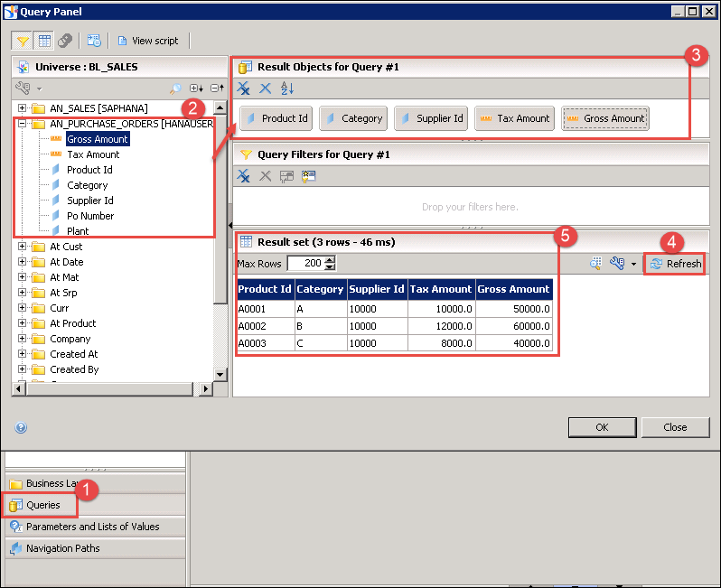Click the expand all tree nodes icon
Screen dimensions: 721x588
point(196,89)
